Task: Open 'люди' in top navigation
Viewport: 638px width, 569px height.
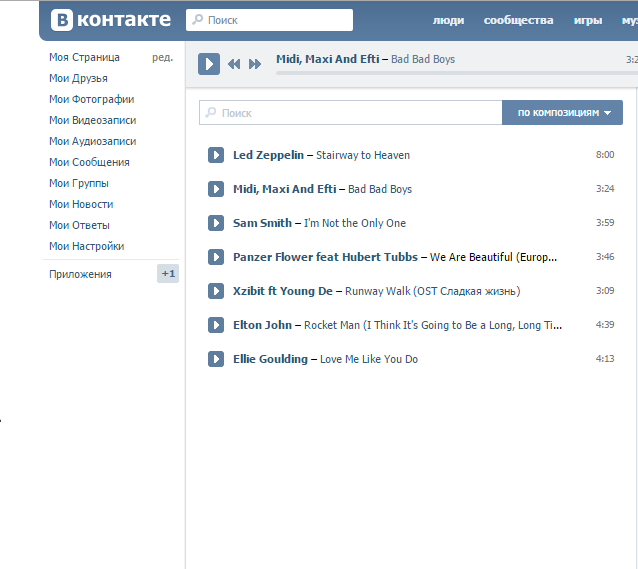Action: click(x=448, y=20)
